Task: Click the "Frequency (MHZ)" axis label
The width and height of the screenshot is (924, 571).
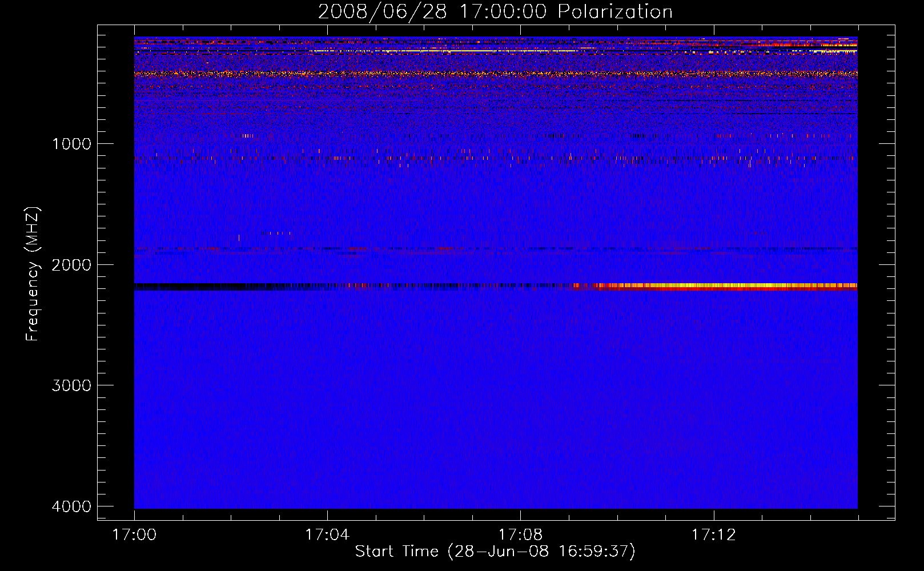Action: point(33,274)
